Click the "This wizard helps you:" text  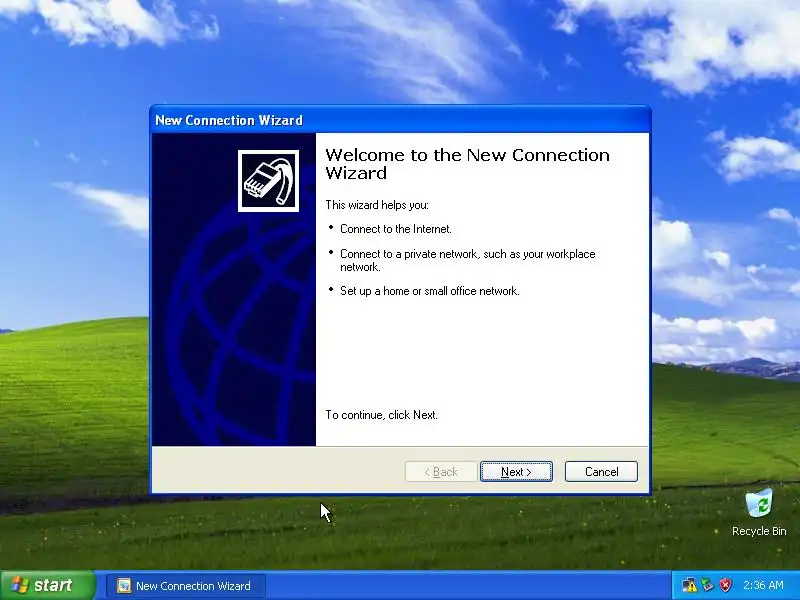pos(377,205)
